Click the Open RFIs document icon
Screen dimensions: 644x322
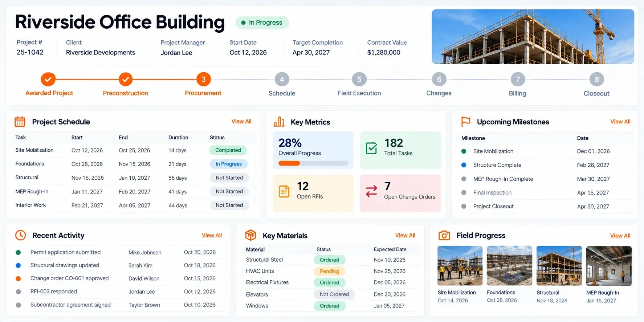(x=284, y=191)
